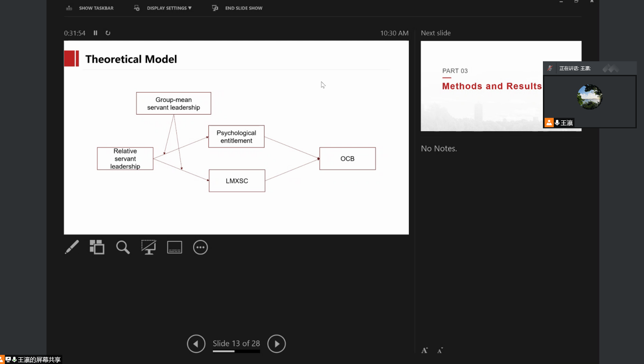Screen dimensions: 644x364
Task: Go to the previous slide
Action: (196, 344)
